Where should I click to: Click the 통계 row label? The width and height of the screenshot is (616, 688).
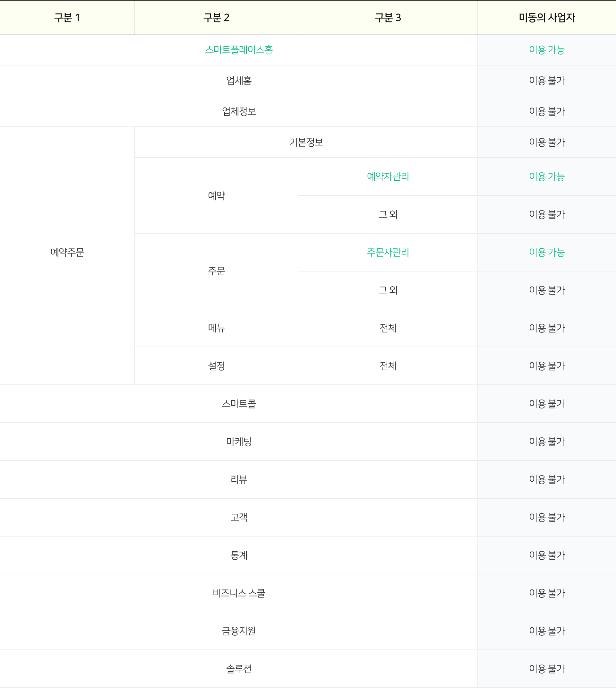coord(239,555)
